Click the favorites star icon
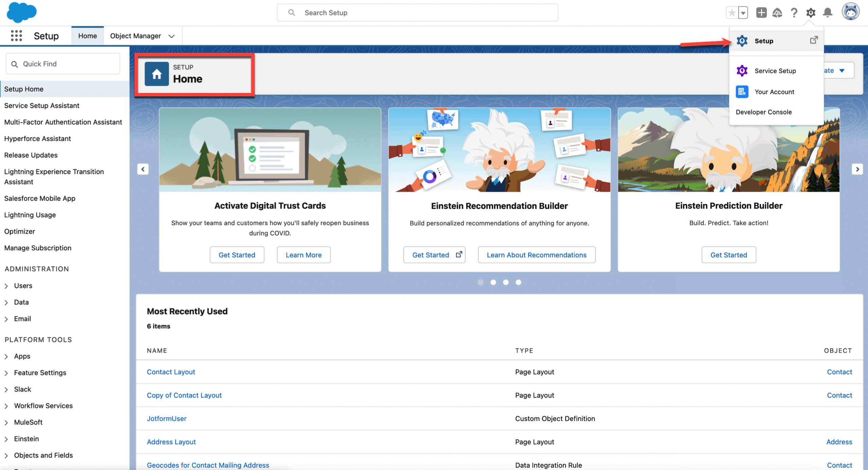The height and width of the screenshot is (470, 868). pyautogui.click(x=731, y=13)
